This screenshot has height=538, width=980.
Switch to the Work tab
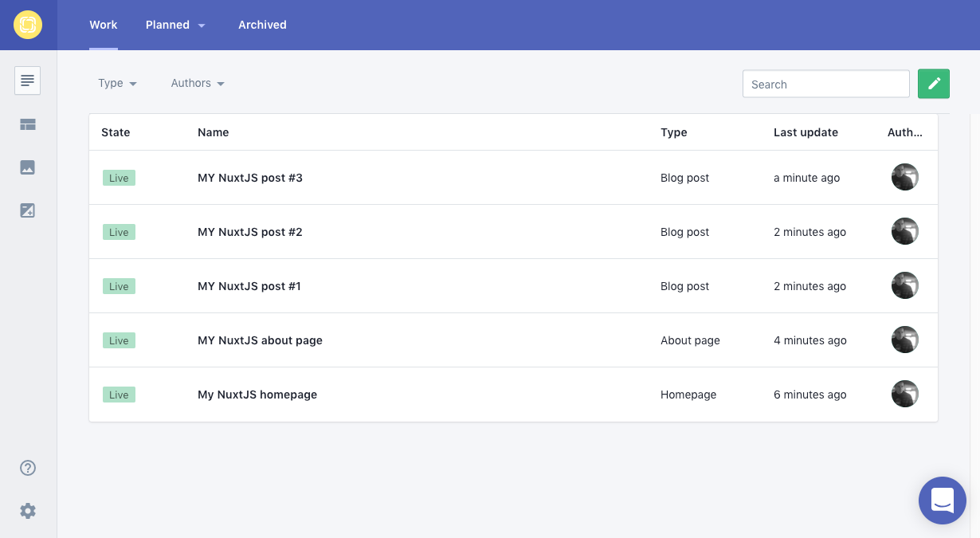pyautogui.click(x=104, y=25)
